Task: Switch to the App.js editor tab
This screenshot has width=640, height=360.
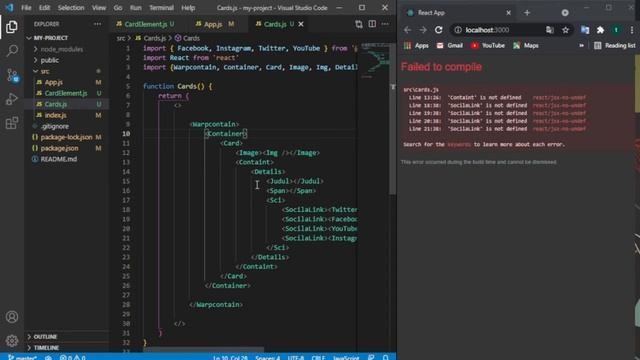Action: point(213,24)
